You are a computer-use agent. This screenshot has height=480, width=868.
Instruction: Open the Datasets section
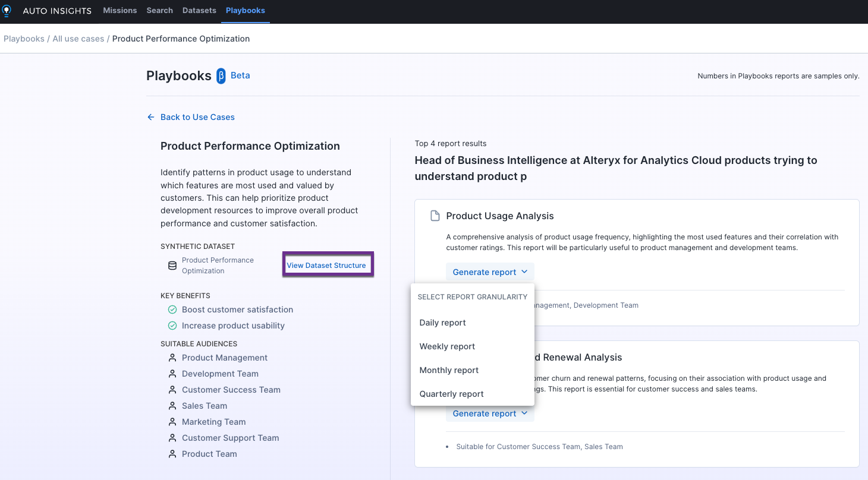(x=199, y=10)
